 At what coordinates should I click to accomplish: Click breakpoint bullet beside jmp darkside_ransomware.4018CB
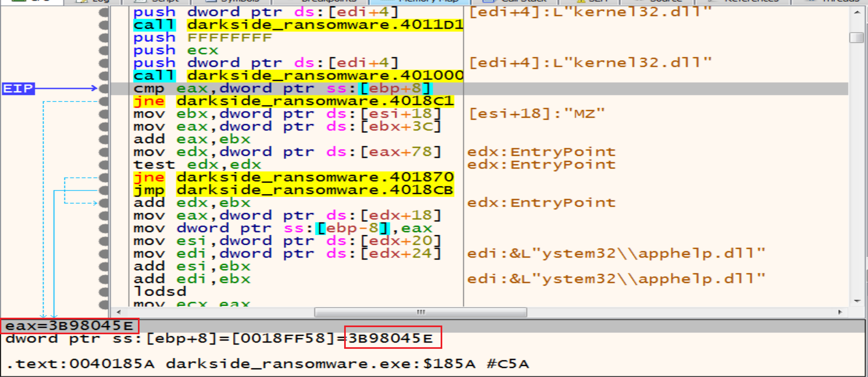click(104, 190)
